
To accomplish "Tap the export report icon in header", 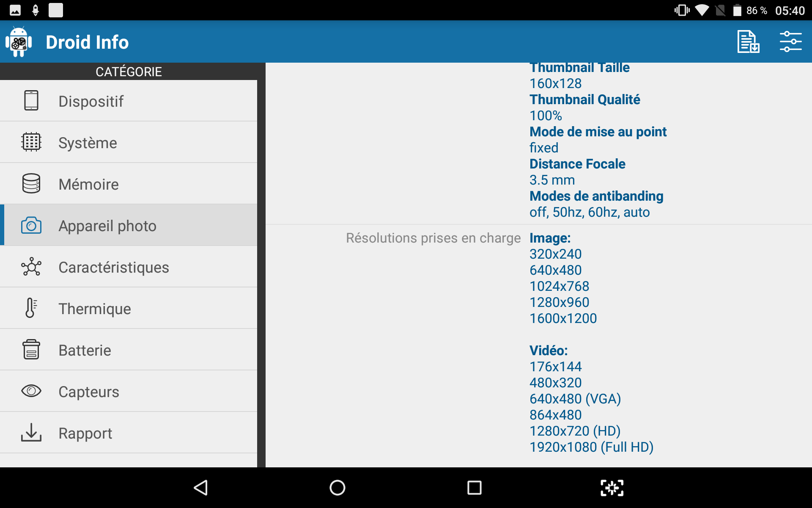I will pyautogui.click(x=748, y=42).
